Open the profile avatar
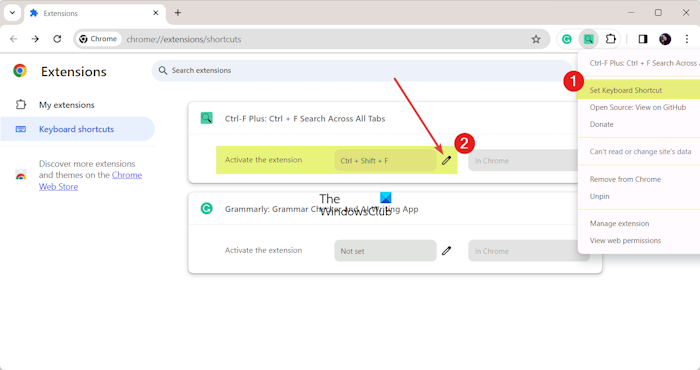Screen dimensions: 700x370 (x=665, y=39)
